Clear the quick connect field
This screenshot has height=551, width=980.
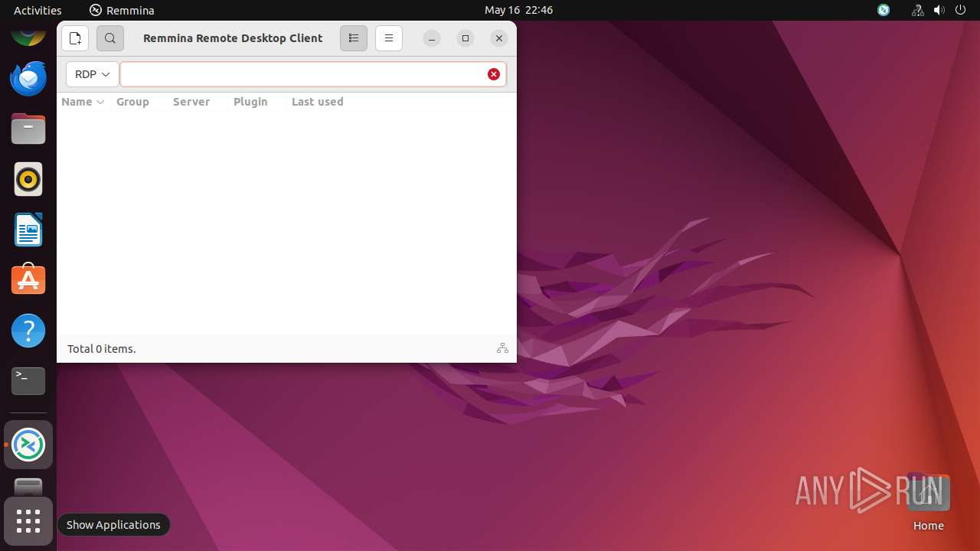tap(494, 74)
